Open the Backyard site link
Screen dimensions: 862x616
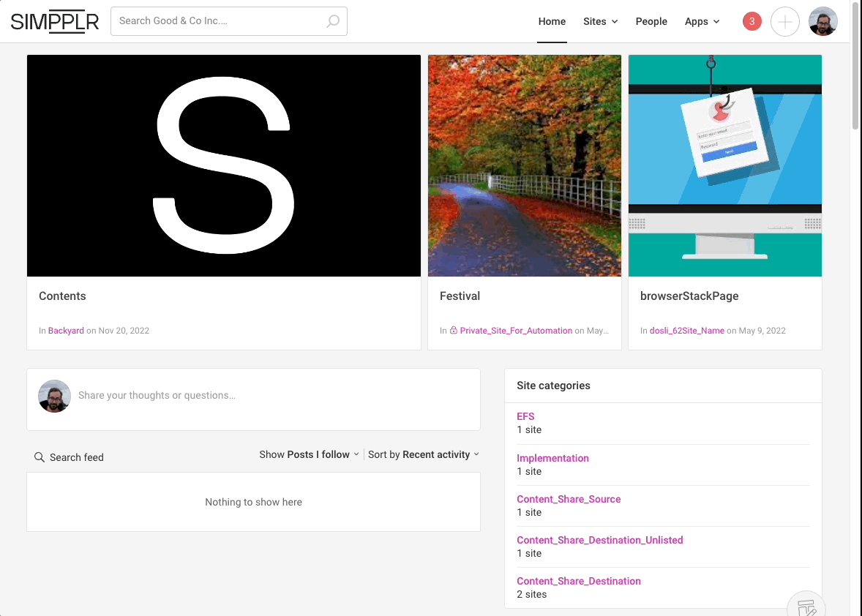point(66,331)
